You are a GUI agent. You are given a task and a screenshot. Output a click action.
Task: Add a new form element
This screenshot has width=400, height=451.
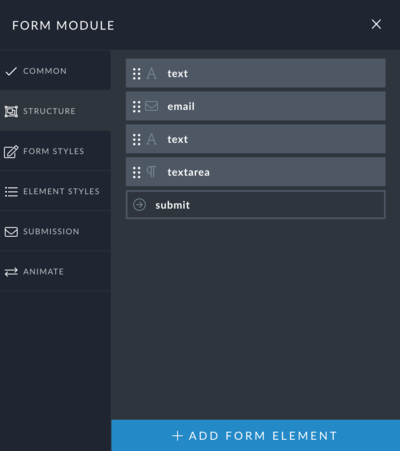pyautogui.click(x=255, y=435)
